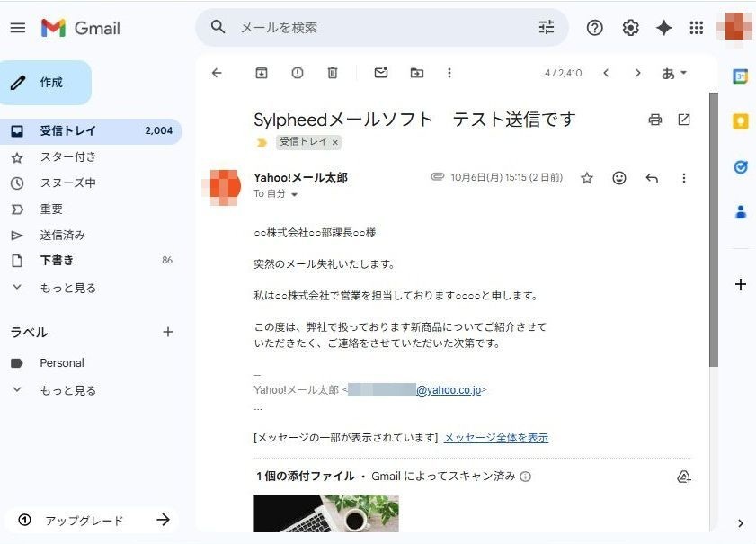Add an emoji reaction to the message
Viewport: 756px width, 544px height.
click(619, 178)
